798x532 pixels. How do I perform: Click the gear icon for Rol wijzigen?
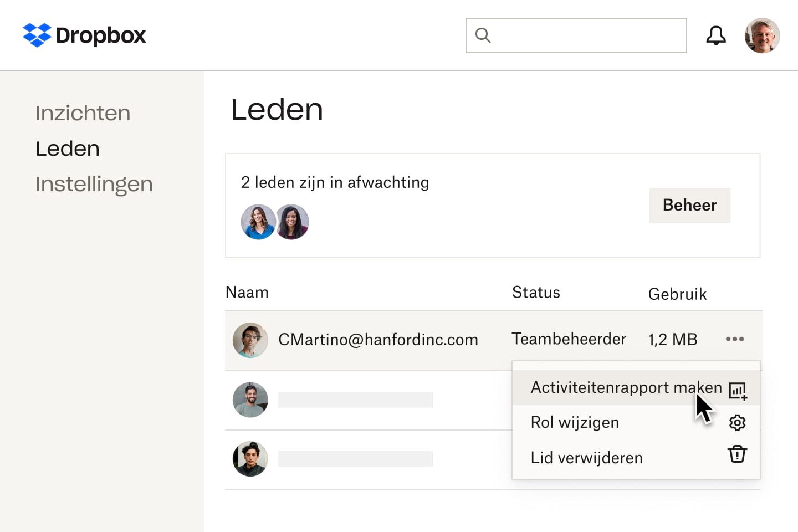pos(737,423)
